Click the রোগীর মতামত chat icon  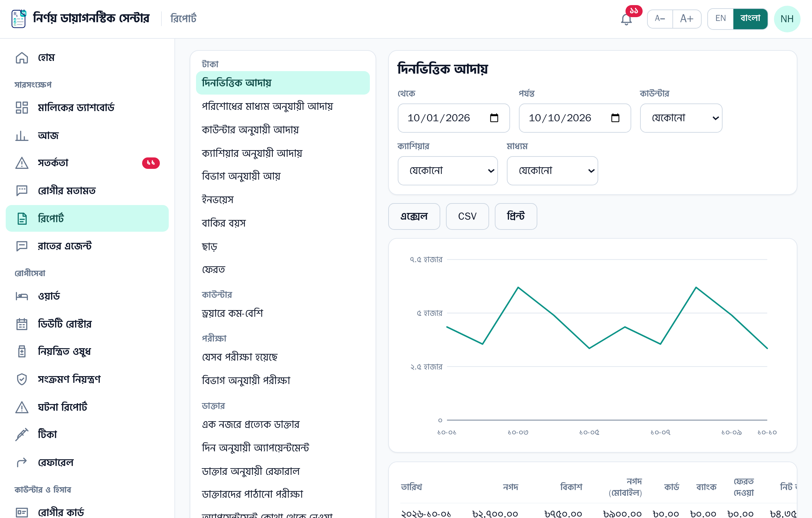click(x=22, y=191)
